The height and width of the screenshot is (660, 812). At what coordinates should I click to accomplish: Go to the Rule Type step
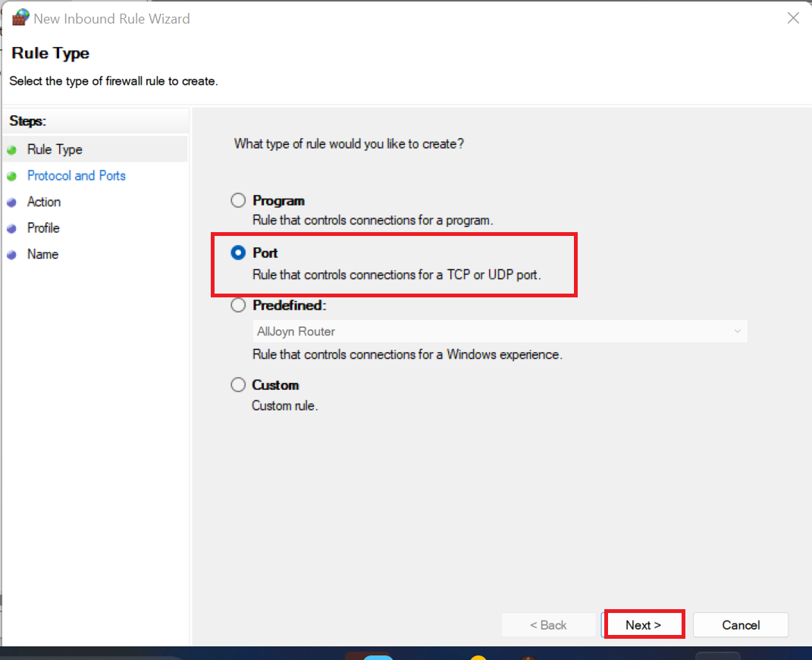click(x=55, y=149)
